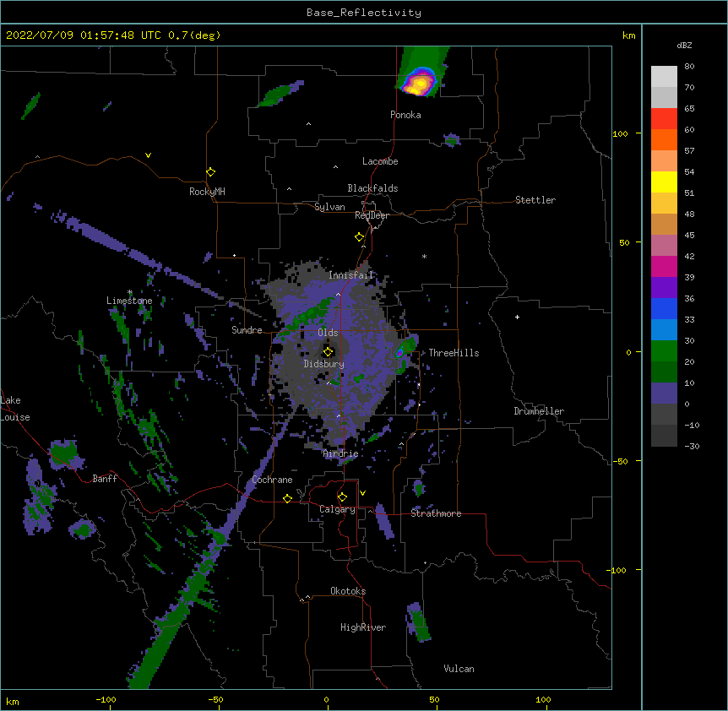
Task: Click the Stettler label
Action: 535,200
